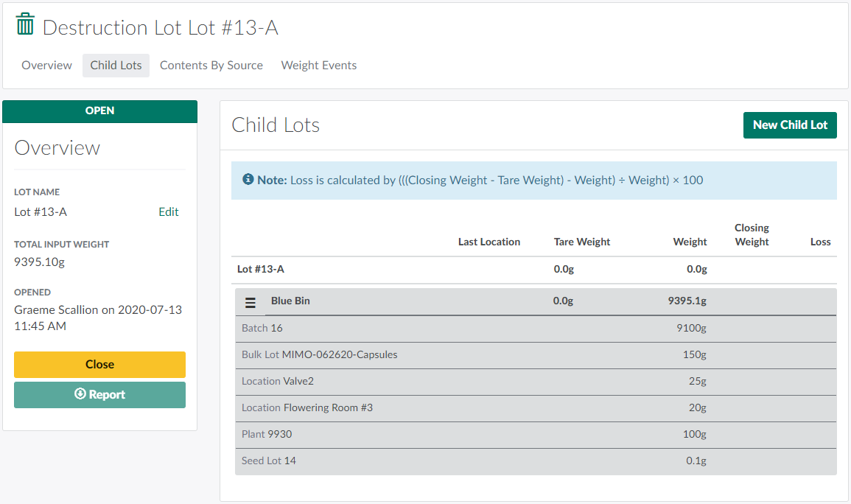Edit the lot name

point(169,211)
